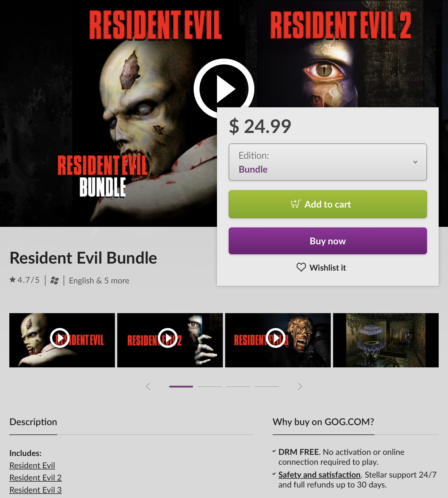
Task: Go to previous screenshots with left arrow
Action: click(148, 386)
